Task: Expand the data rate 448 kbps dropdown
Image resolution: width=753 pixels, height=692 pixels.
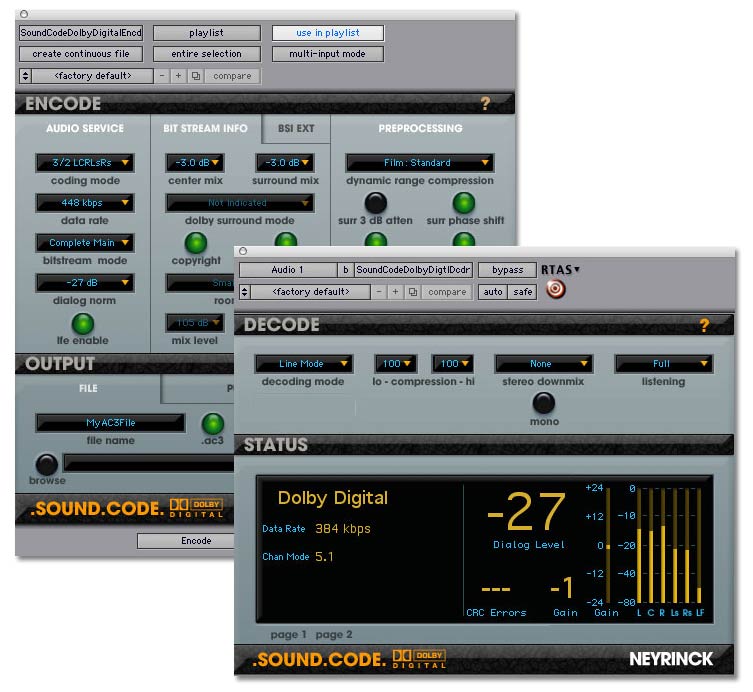Action: 84,203
